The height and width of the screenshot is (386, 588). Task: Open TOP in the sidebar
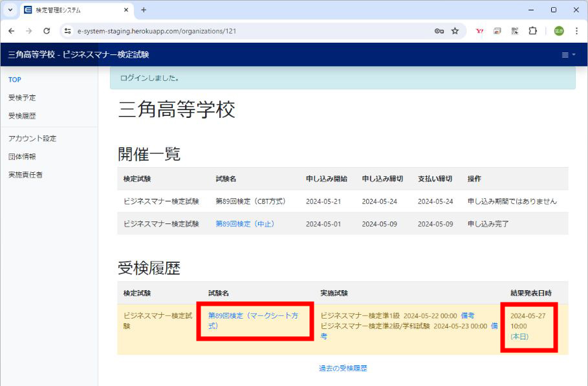(15, 80)
